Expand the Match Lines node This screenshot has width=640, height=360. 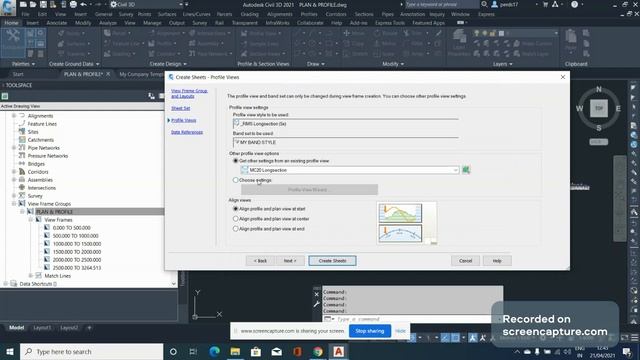31,276
